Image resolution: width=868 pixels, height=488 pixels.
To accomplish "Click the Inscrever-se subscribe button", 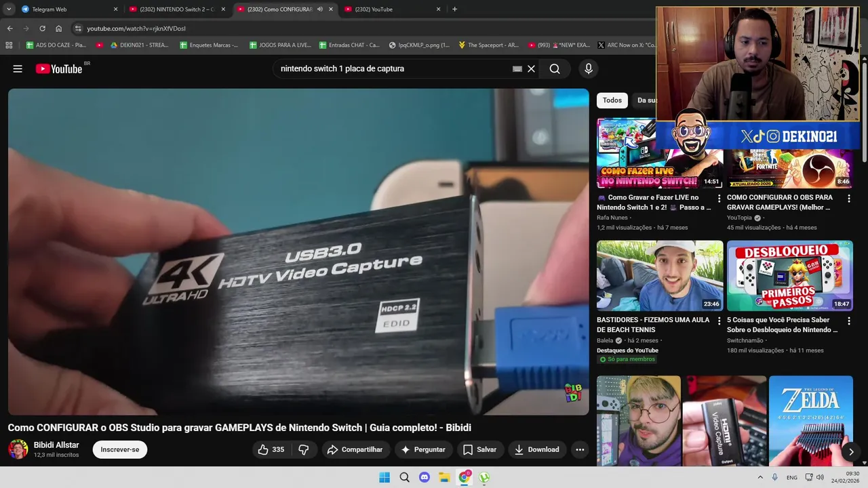I will pos(120,449).
